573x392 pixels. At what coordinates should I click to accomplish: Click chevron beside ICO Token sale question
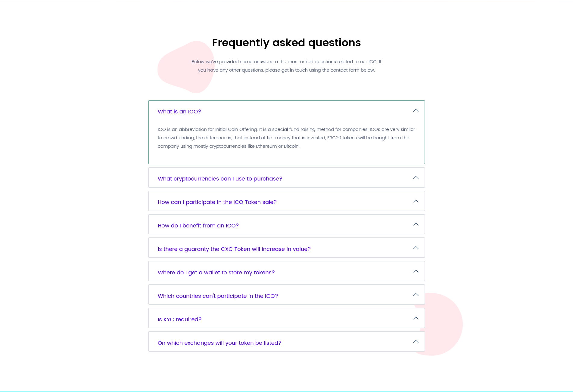click(x=416, y=201)
